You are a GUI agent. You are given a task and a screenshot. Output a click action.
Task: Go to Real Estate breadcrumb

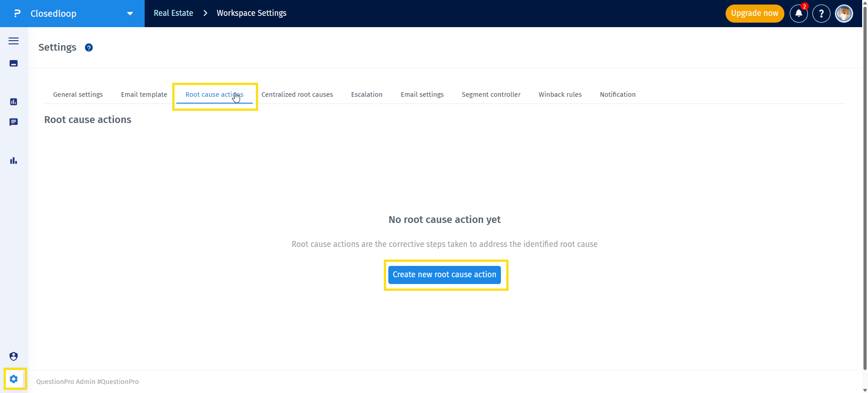173,13
